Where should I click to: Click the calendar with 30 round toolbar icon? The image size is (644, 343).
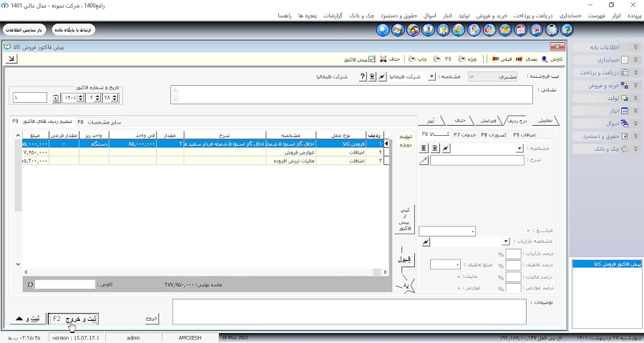click(536, 30)
